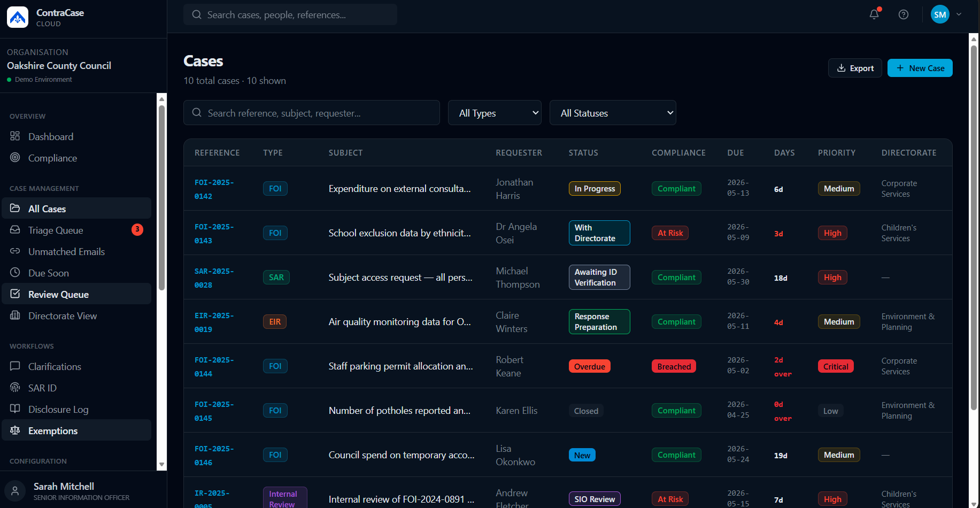
Task: Click Sarah Mitchell profile avatar icon
Action: [x=15, y=491]
